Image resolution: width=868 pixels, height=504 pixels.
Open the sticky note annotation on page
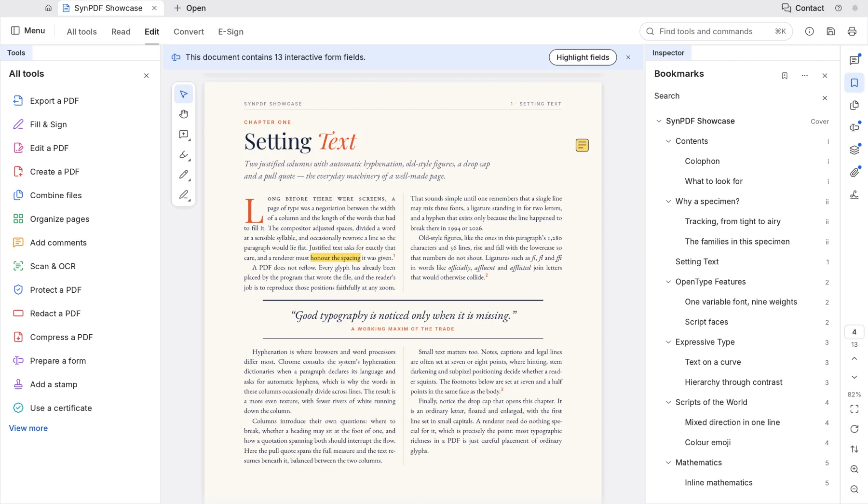point(582,145)
